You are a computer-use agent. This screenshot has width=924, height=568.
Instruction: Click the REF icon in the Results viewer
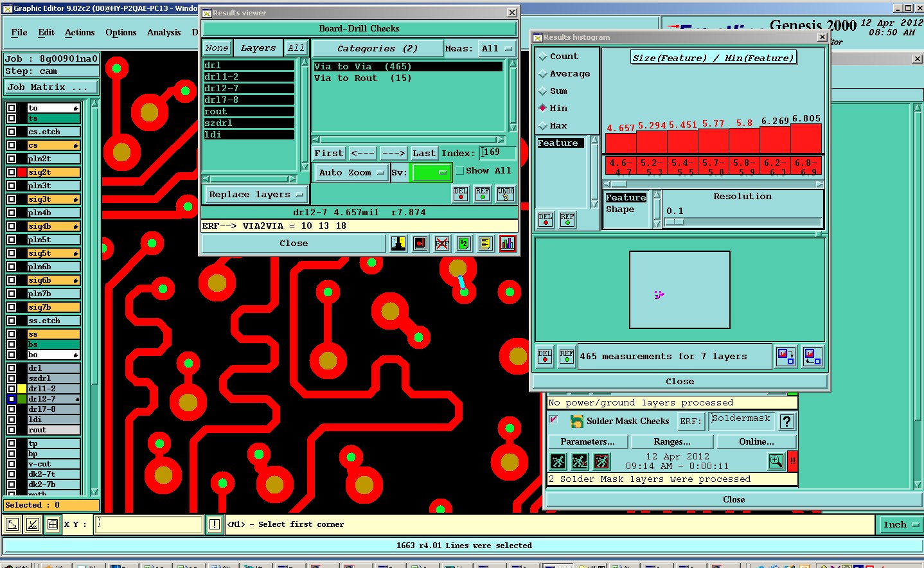point(483,194)
